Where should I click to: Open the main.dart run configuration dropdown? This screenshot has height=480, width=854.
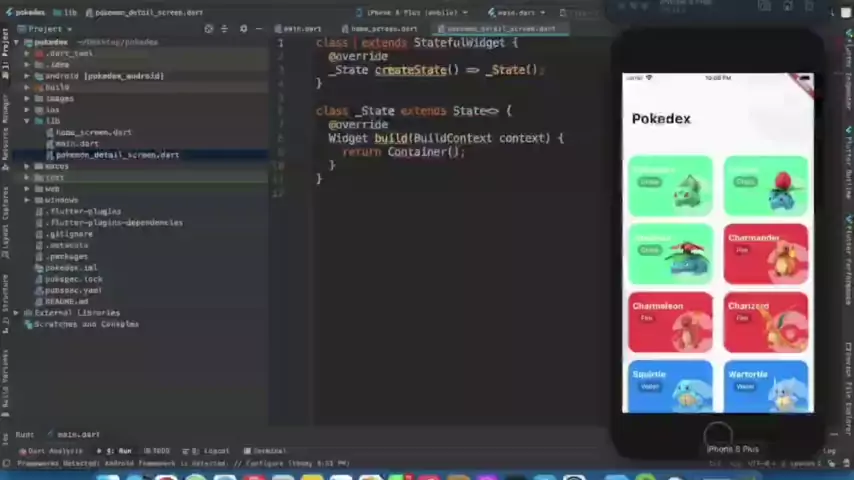[x=516, y=12]
